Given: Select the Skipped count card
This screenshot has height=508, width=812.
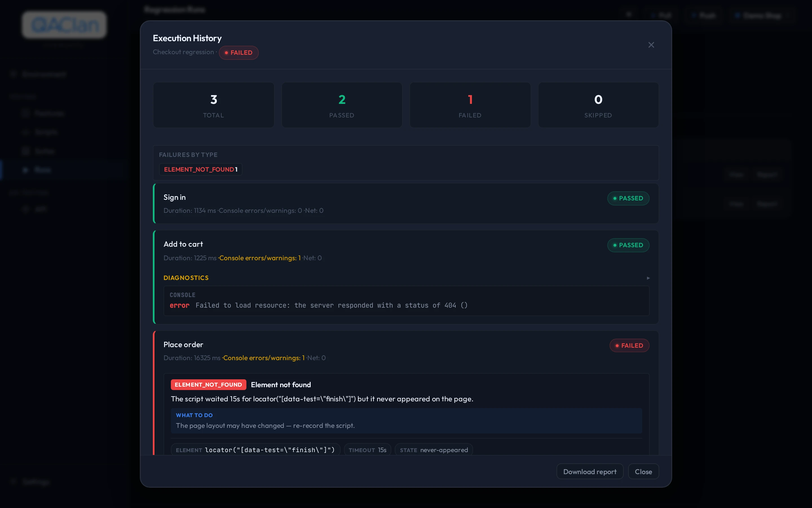Looking at the screenshot, I should click(x=598, y=105).
